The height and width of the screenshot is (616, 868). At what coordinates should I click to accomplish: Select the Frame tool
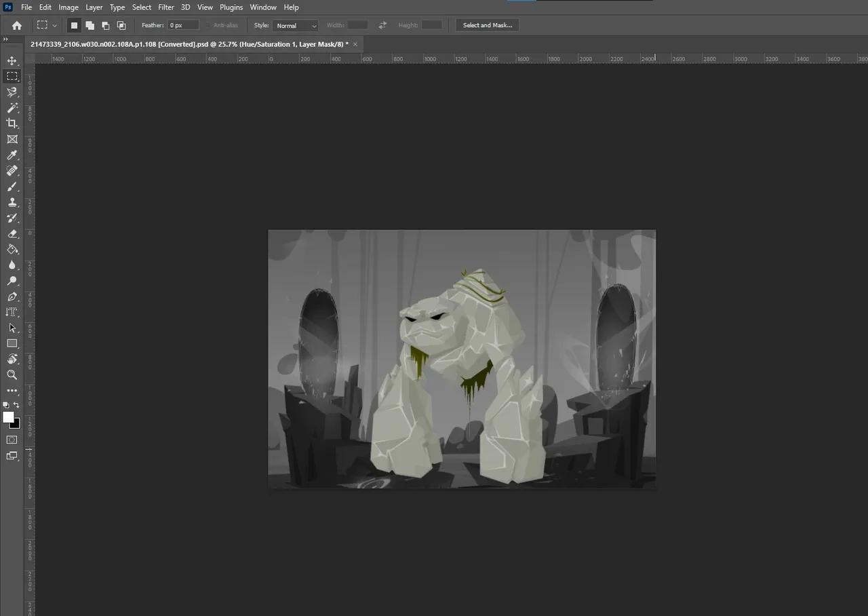12,139
